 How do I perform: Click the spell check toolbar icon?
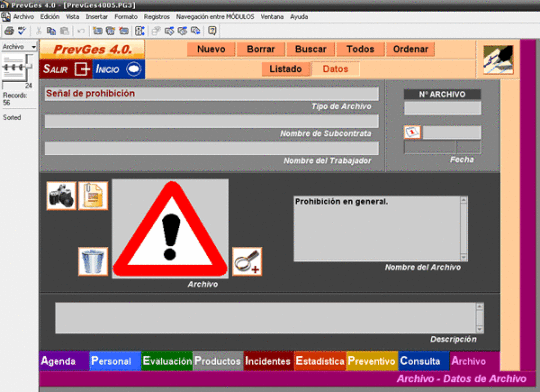tap(22, 31)
